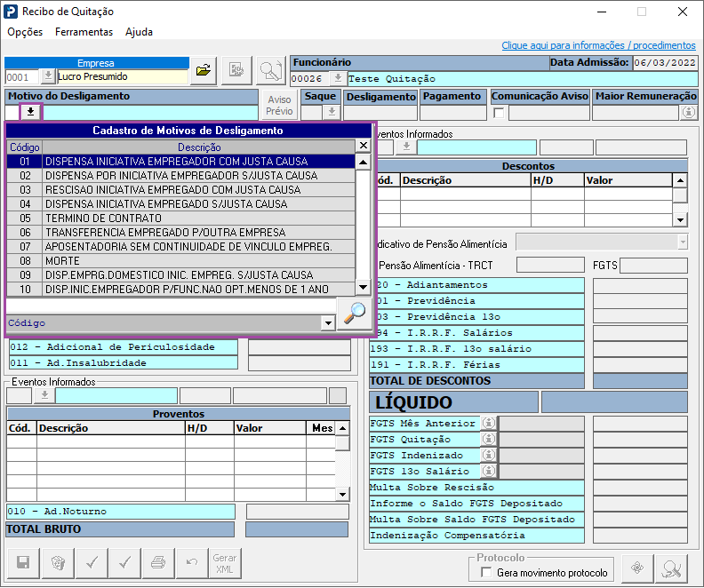Click the undo arrow icon
Screen dimensions: 704x588
coord(192,562)
